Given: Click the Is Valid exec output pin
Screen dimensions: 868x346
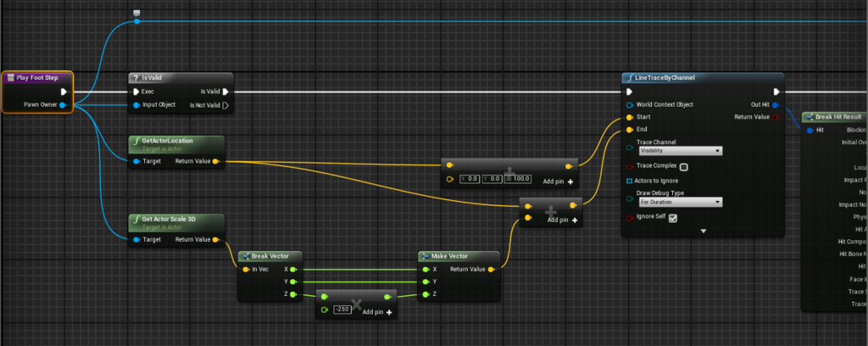Looking at the screenshot, I should click(x=225, y=92).
